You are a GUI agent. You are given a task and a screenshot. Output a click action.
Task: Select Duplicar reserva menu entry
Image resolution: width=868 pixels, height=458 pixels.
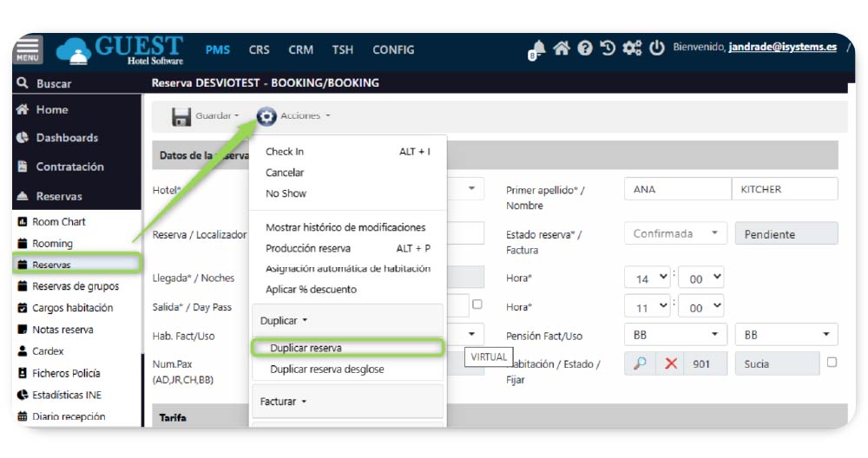306,348
